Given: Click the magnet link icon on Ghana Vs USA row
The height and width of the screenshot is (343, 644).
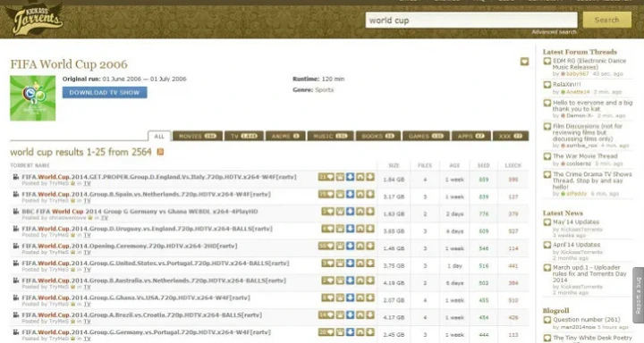Looking at the screenshot, I should pos(360,297).
